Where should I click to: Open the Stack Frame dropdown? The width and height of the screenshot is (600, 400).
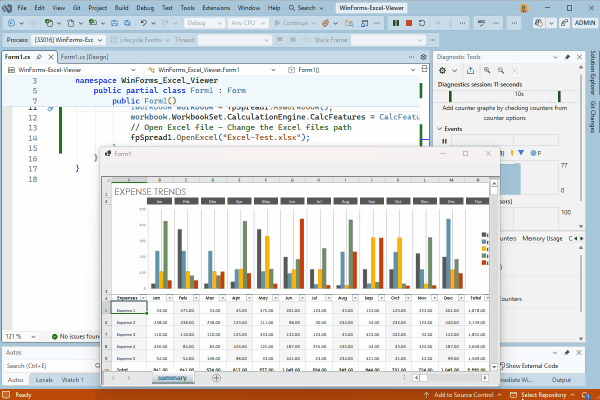(388, 40)
